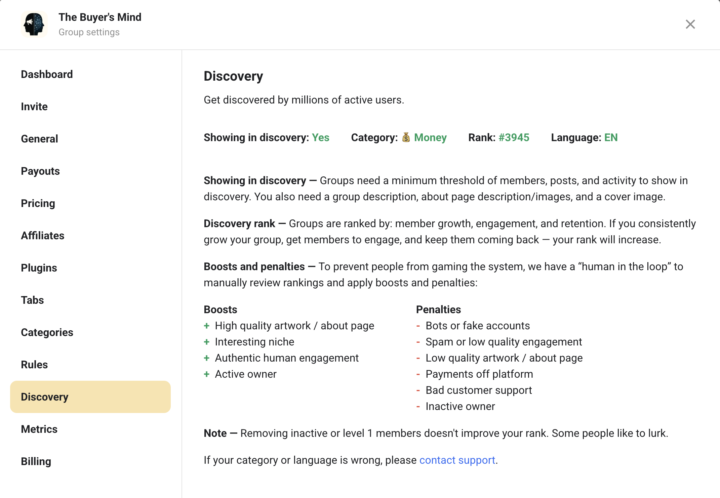This screenshot has width=720, height=498.
Task: Go to the Rules section
Action: click(34, 365)
